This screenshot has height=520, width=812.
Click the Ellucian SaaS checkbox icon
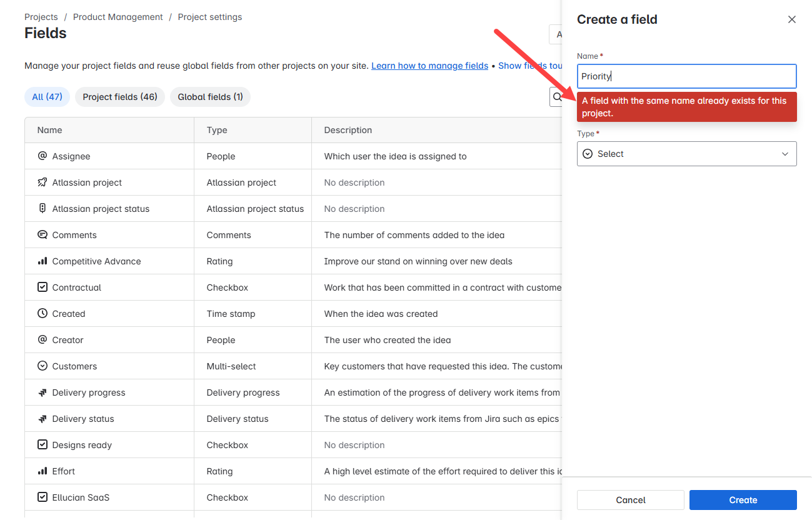43,497
